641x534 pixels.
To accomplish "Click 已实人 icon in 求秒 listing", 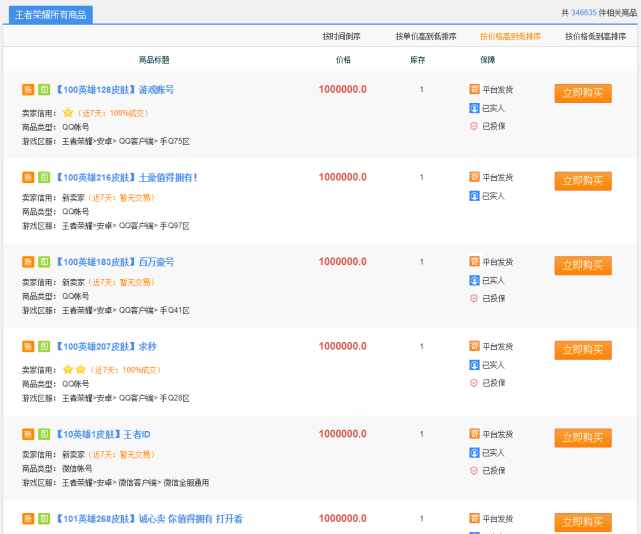I will pyautogui.click(x=474, y=365).
